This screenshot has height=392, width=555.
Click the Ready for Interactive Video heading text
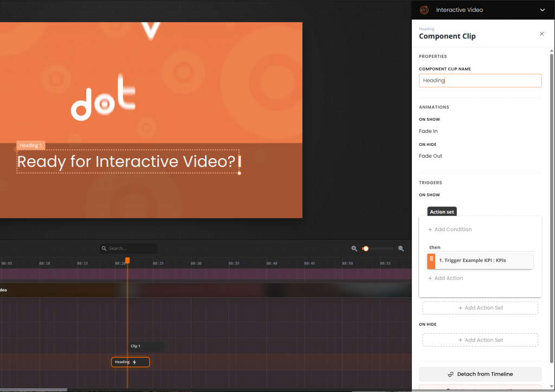tap(126, 162)
